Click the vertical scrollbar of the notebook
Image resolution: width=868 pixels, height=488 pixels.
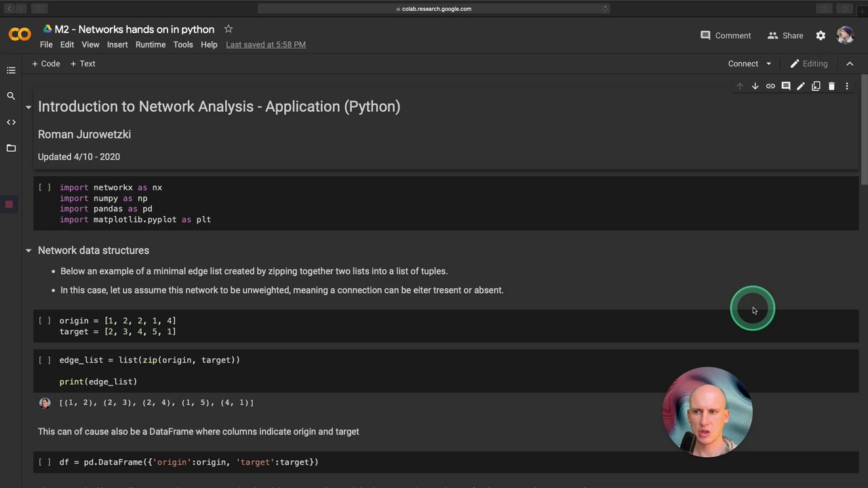pos(863,136)
